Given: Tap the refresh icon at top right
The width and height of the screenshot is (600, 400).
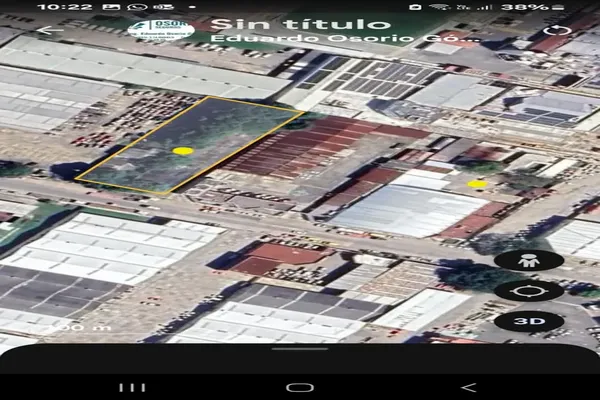Looking at the screenshot, I should tap(558, 30).
